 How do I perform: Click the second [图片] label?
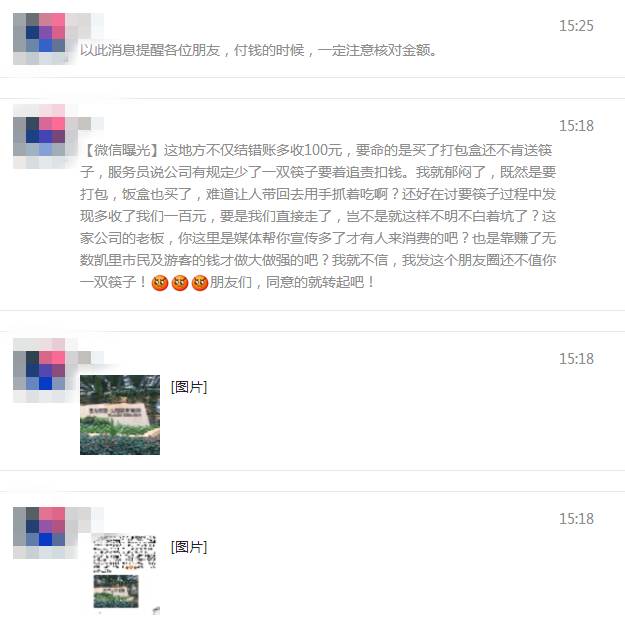tap(189, 547)
